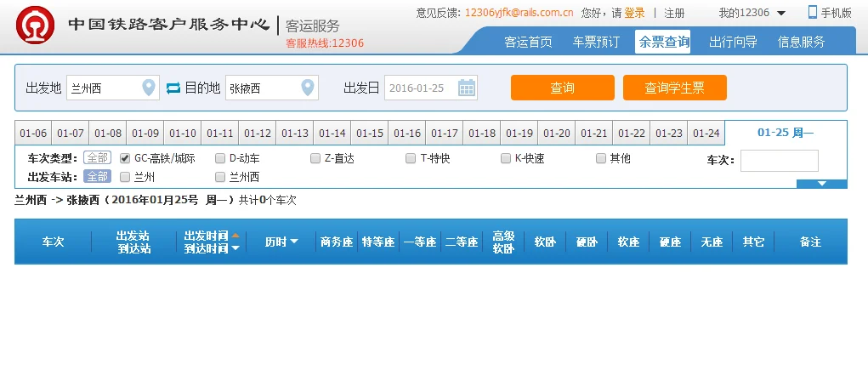
Task: Go to 车票预订 navigation tab
Action: click(596, 42)
